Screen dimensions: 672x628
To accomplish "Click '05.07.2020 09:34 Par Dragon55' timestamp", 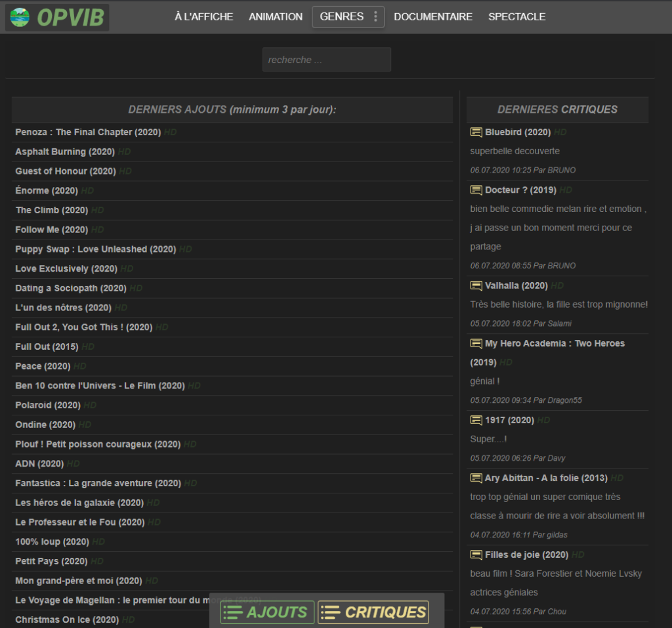I will coord(526,400).
